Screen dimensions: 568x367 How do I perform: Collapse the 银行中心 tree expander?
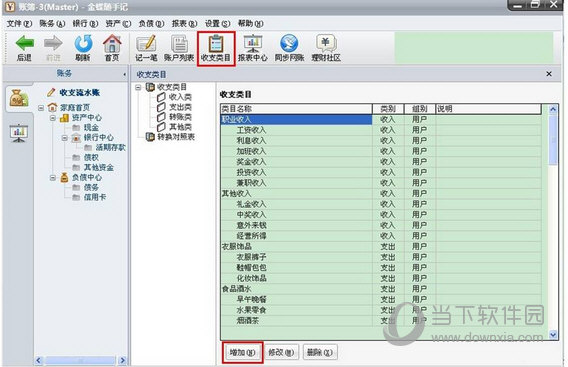(x=65, y=138)
